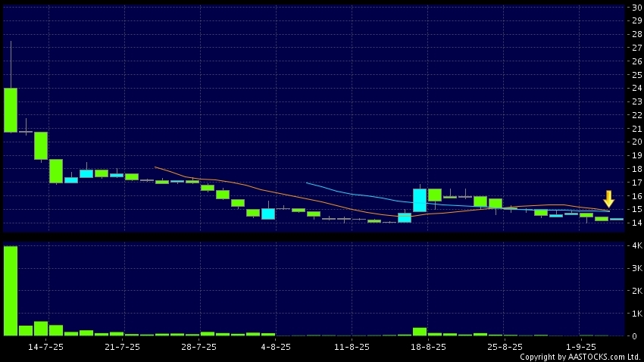This screenshot has width=644, height=362.
Task: Click the "3K" volume axis label
Action: pos(637,268)
